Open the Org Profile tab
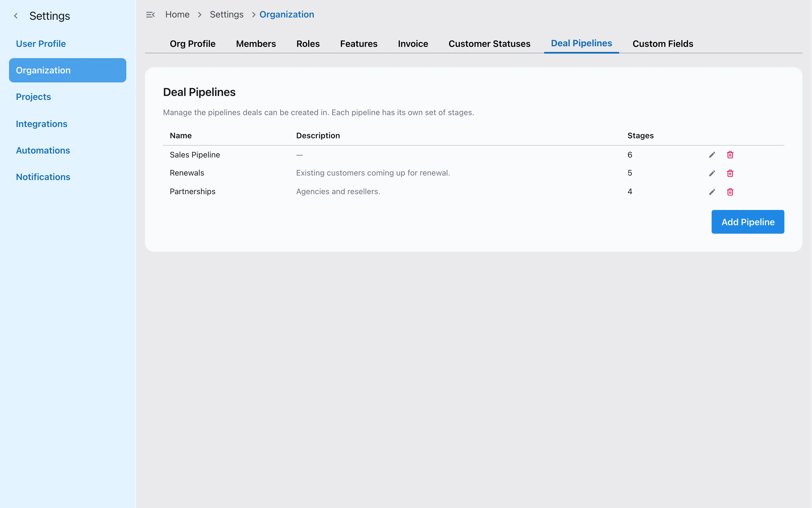 [x=193, y=44]
